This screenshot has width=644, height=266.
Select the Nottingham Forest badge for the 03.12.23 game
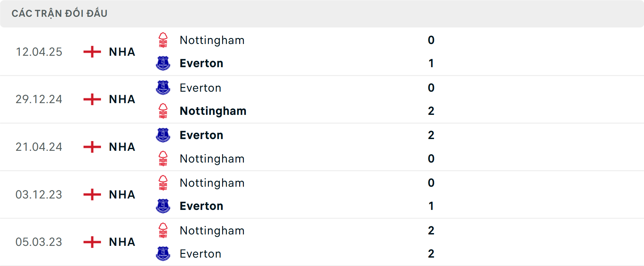(163, 183)
